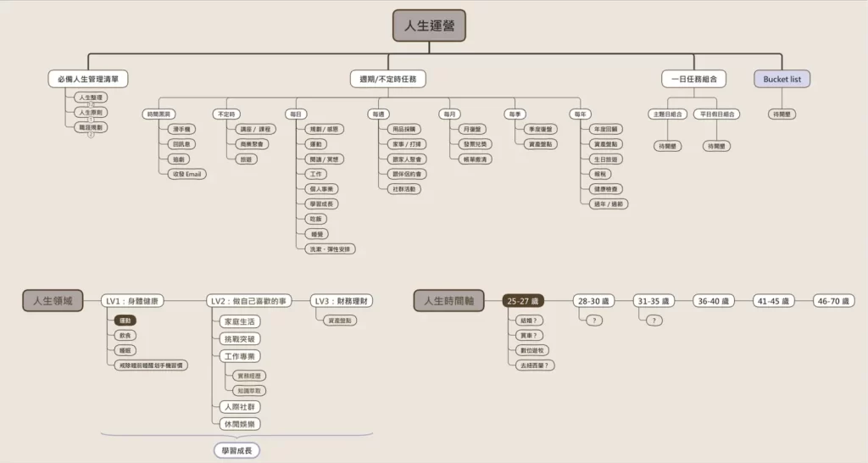Click the 洗漱、彈性安排 daily task node
Viewport: 868px width, 463px height.
(331, 249)
